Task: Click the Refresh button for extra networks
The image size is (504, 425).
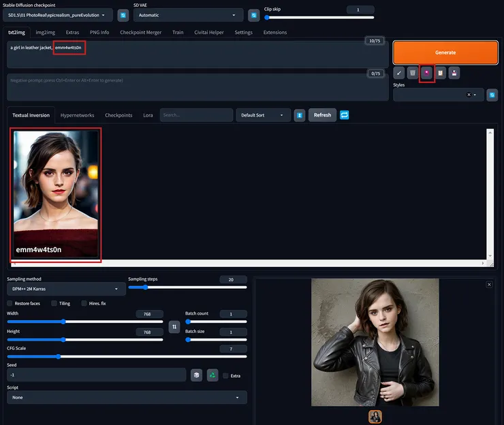Action: click(322, 115)
